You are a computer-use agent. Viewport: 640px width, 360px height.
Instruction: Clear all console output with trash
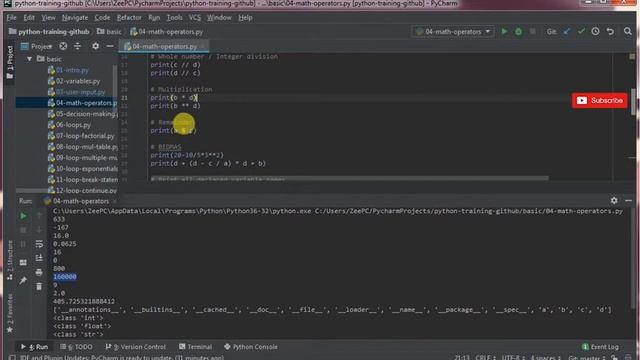point(39,287)
